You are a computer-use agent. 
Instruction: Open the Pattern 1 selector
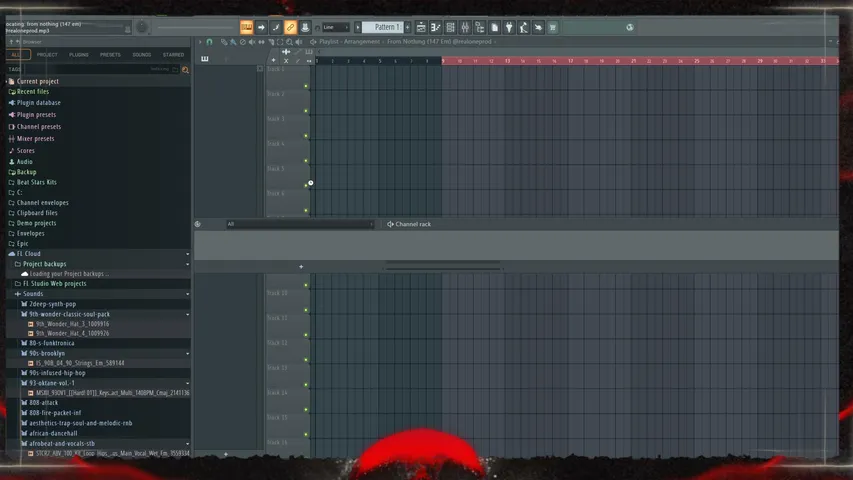383,27
